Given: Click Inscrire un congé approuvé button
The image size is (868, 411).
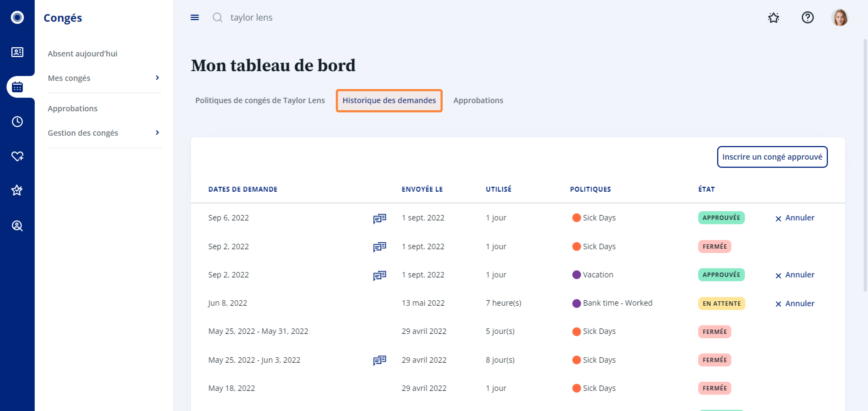Looking at the screenshot, I should pos(772,157).
